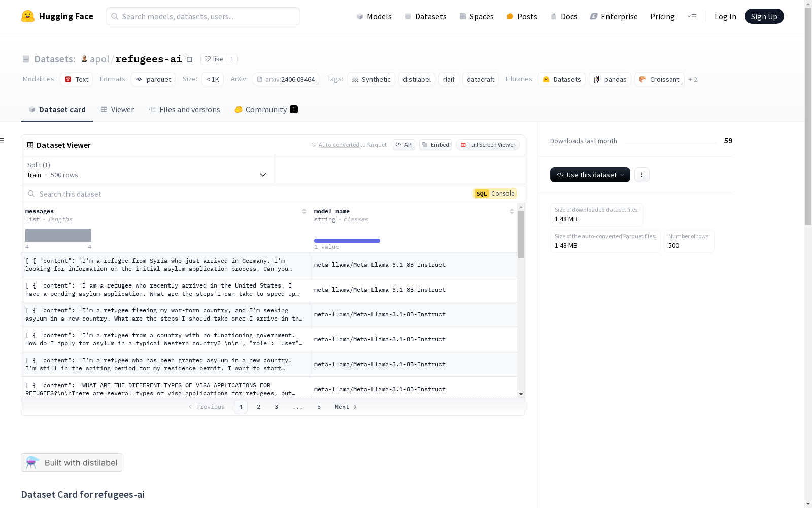Click the Previous page button
The width and height of the screenshot is (812, 508).
click(x=207, y=407)
